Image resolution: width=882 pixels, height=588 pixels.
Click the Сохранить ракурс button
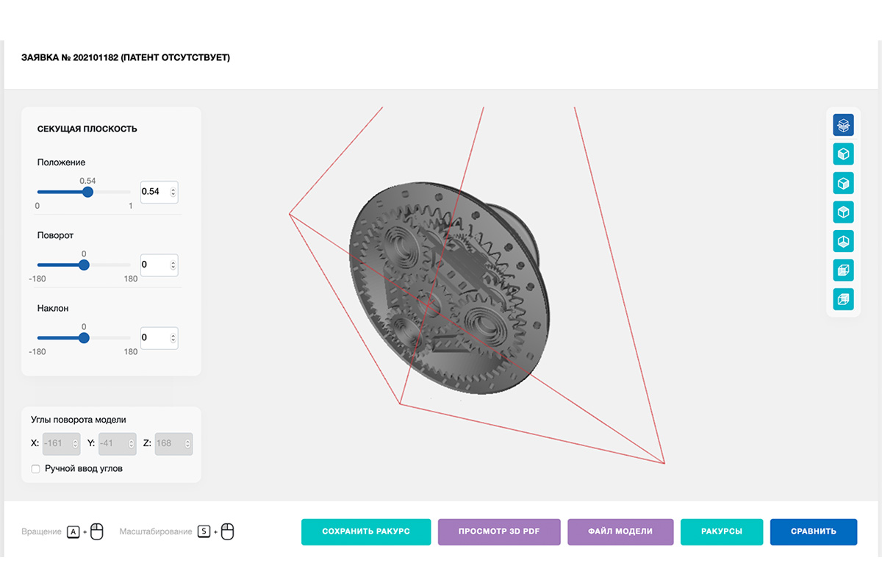coord(366,531)
